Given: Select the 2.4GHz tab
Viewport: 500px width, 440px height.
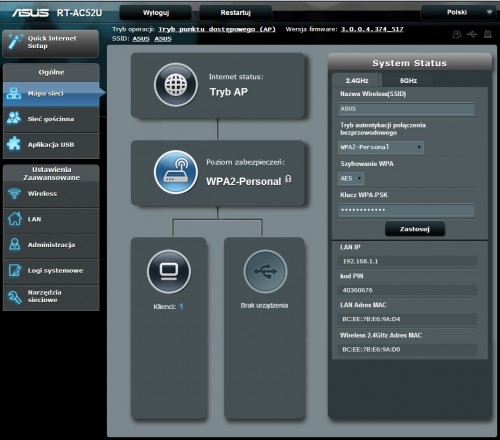Looking at the screenshot, I should (357, 80).
